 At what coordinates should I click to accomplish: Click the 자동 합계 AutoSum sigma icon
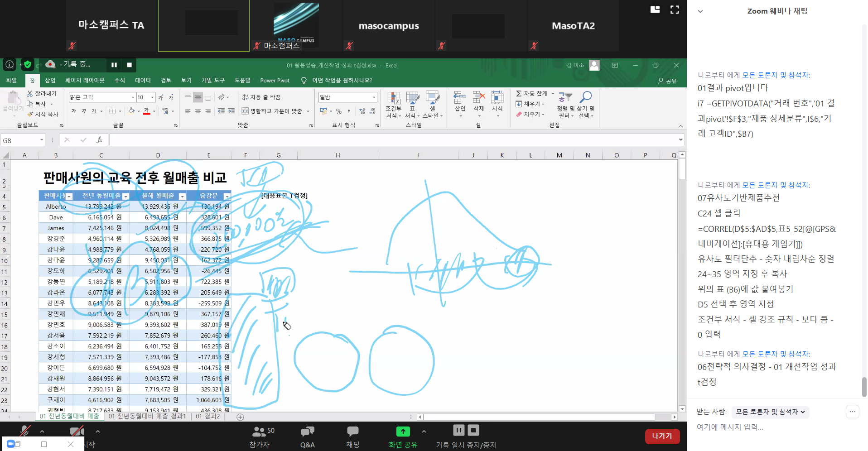click(519, 93)
